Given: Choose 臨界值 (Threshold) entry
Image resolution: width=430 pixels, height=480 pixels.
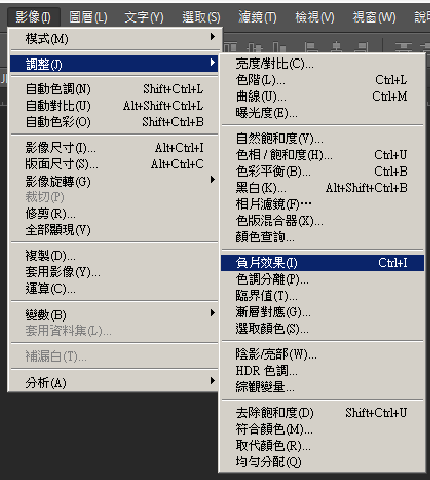Looking at the screenshot, I should (x=322, y=296).
